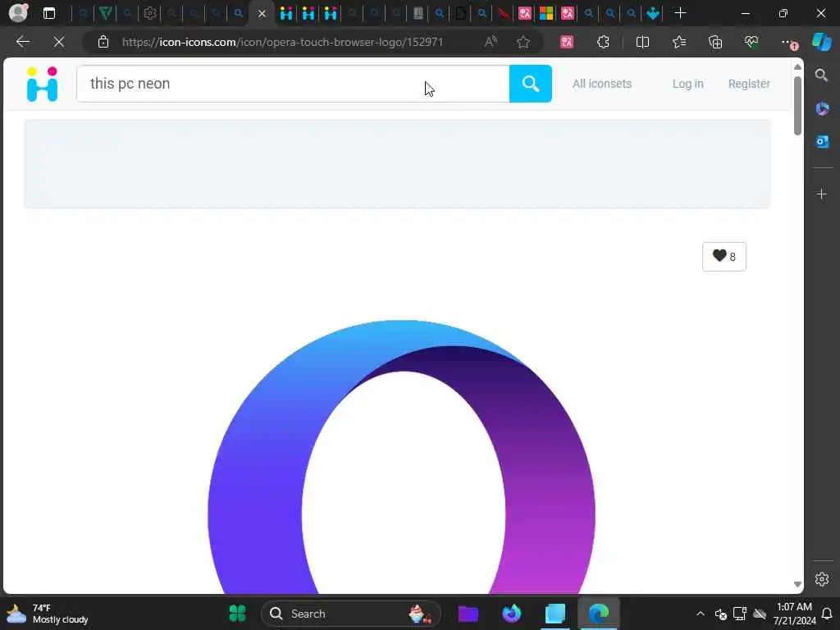Open the Edge profile avatar
840x630 pixels.
coord(18,13)
